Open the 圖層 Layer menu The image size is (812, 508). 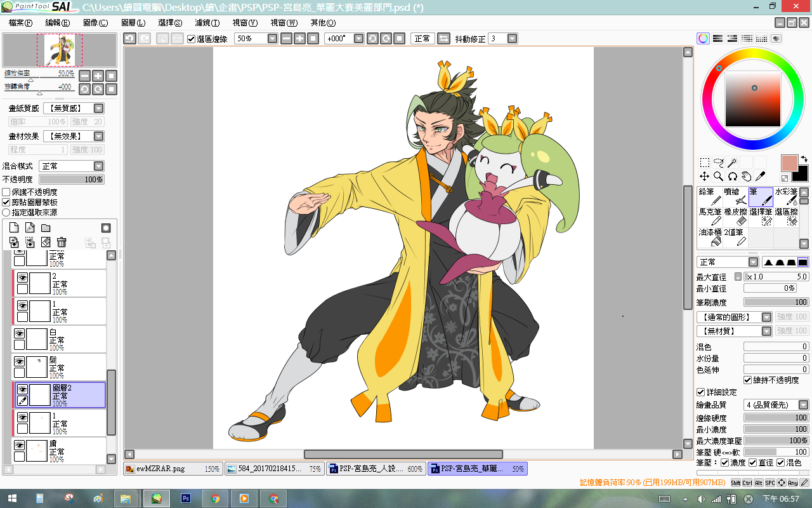tap(133, 23)
